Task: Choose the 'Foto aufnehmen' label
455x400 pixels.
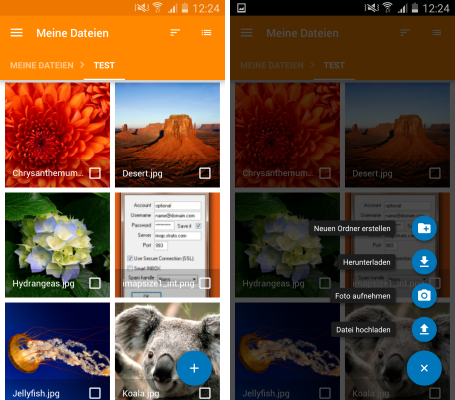Action: click(x=363, y=296)
